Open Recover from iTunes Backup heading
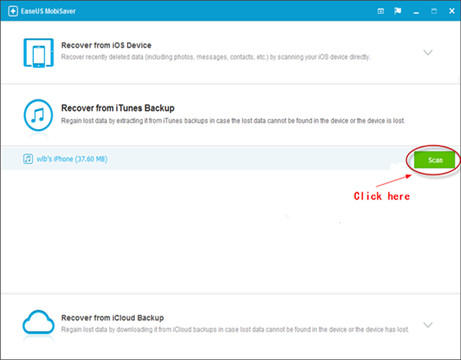This screenshot has height=360, width=461. pos(118,108)
